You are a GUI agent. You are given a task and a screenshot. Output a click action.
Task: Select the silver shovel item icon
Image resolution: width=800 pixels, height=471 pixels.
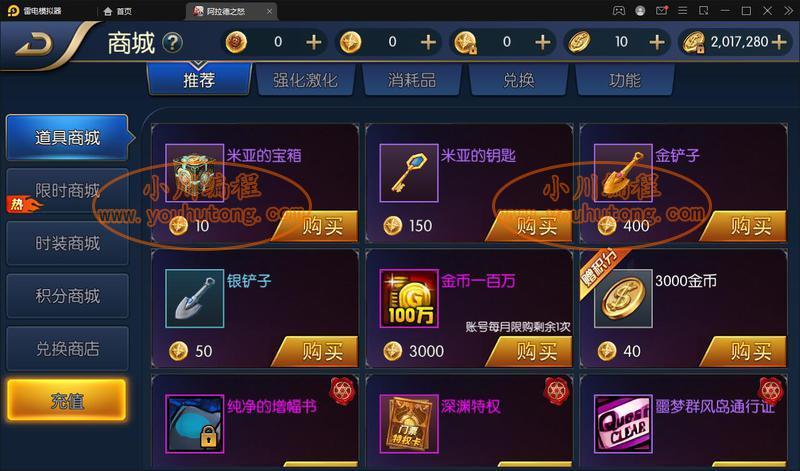[194, 299]
